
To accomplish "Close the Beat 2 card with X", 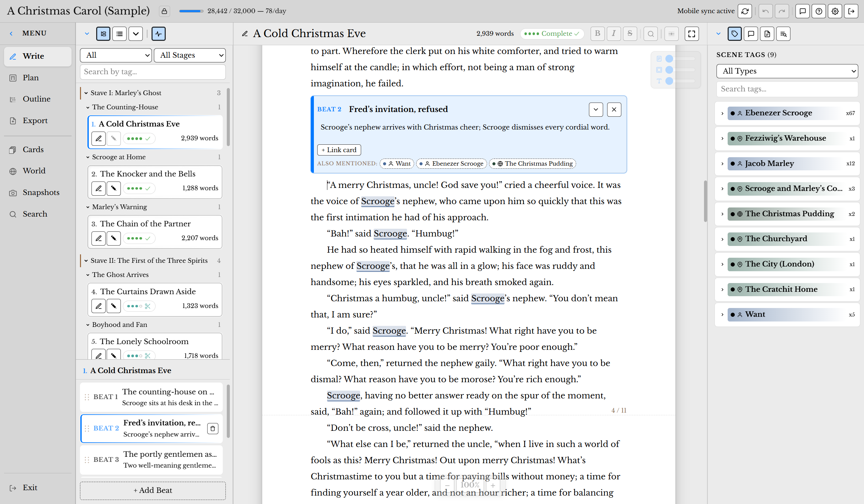I will point(614,110).
